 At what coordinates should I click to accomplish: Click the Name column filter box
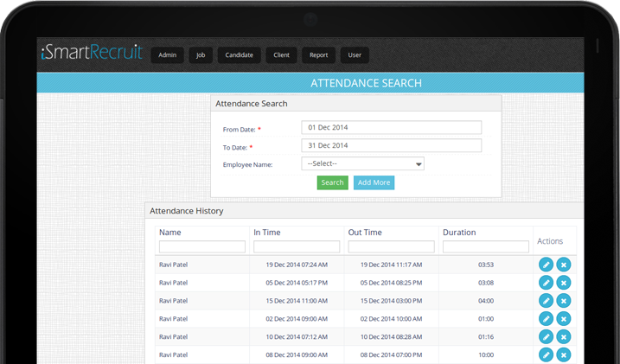[x=202, y=247]
